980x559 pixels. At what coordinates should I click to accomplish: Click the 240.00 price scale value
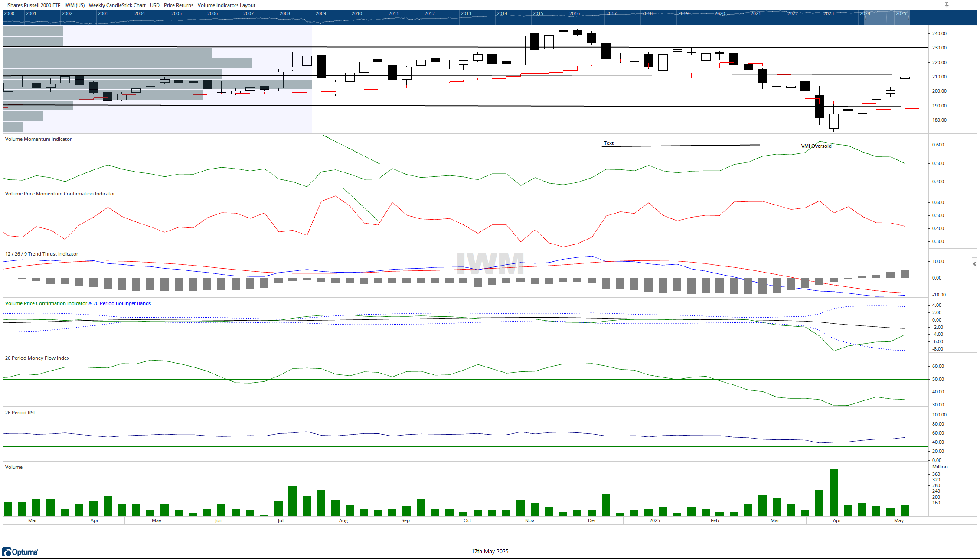coord(939,33)
